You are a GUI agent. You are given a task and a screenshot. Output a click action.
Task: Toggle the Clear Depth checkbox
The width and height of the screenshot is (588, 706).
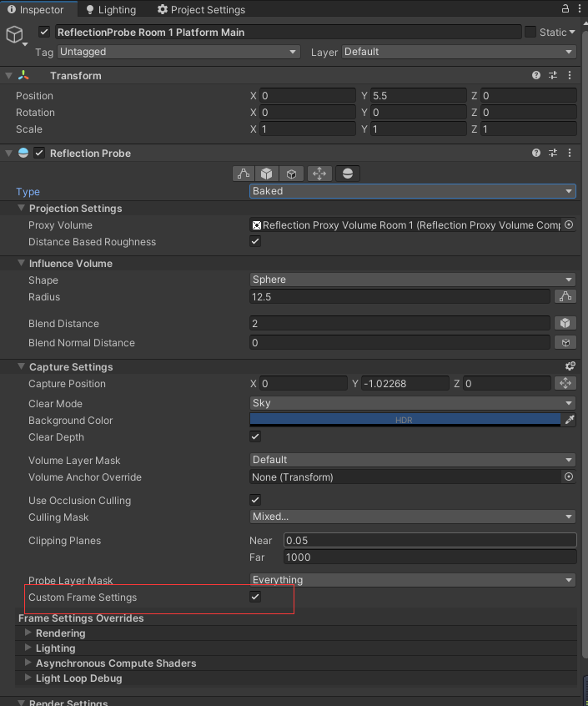[x=254, y=436]
